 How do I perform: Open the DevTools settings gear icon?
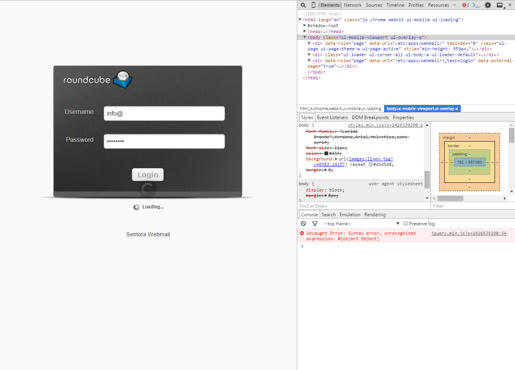click(488, 5)
